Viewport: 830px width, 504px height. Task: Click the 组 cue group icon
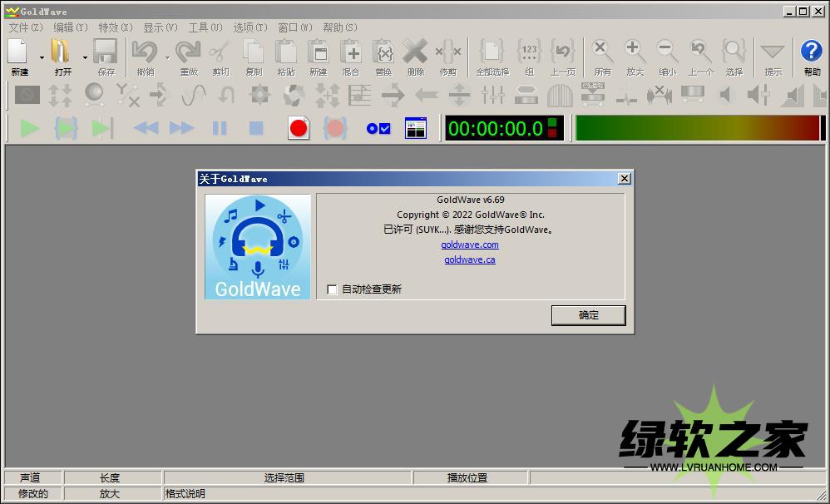tap(529, 52)
